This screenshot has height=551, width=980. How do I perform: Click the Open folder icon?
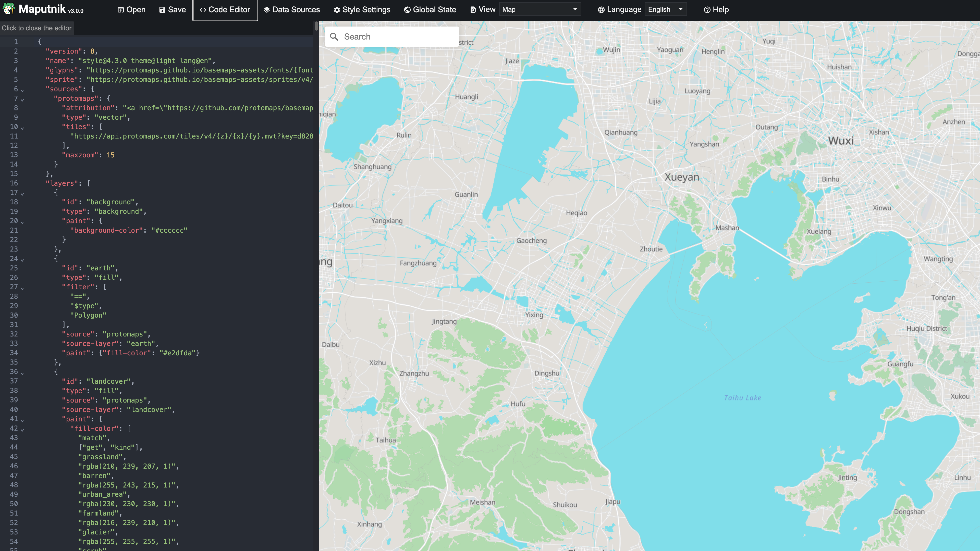tap(121, 10)
